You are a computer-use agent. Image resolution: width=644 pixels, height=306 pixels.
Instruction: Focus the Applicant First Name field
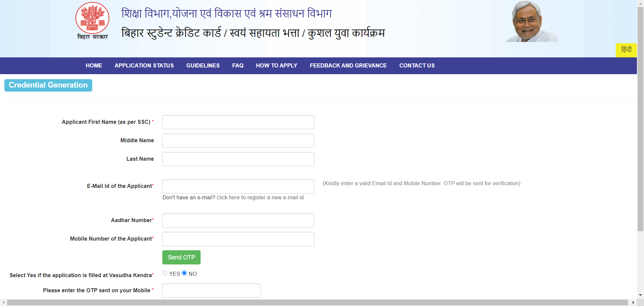[238, 122]
